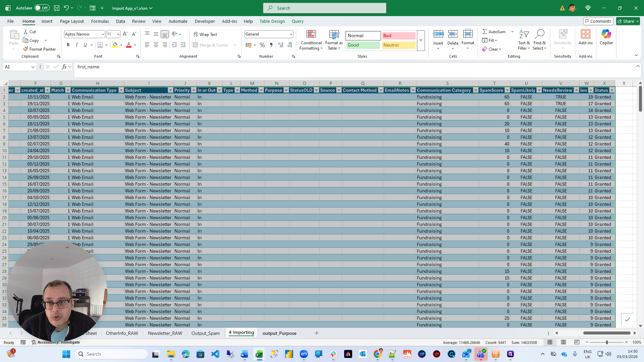
Task: Open Conditional Formatting options
Action: 311,40
